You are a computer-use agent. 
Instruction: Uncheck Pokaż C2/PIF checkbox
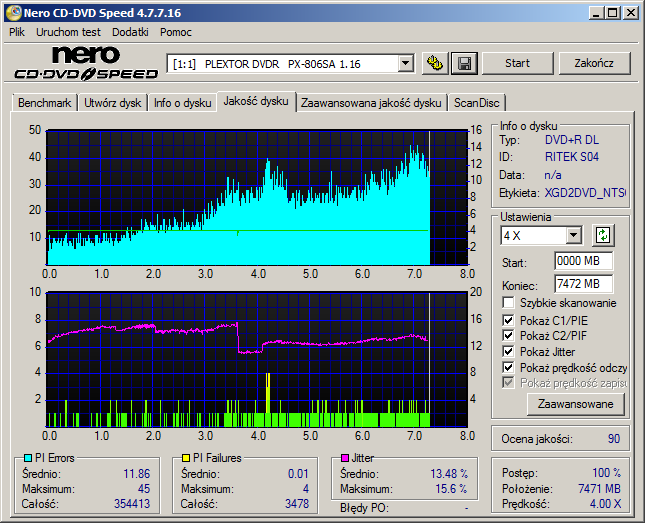pyautogui.click(x=508, y=335)
